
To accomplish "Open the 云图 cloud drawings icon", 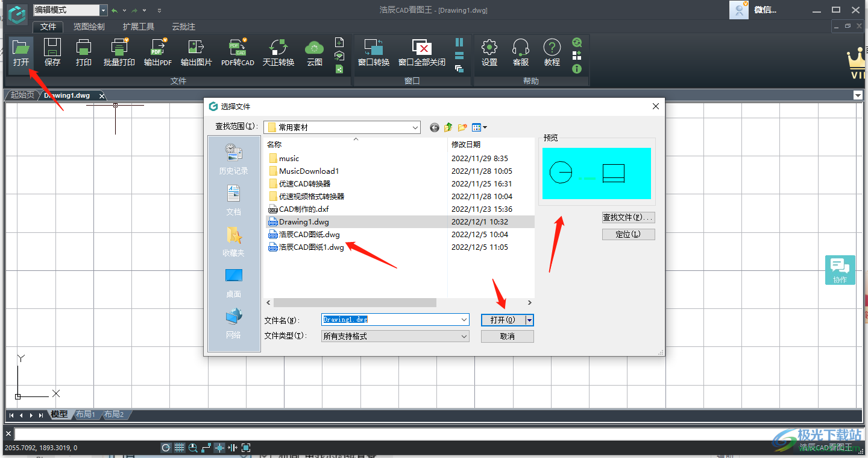I will tap(315, 52).
